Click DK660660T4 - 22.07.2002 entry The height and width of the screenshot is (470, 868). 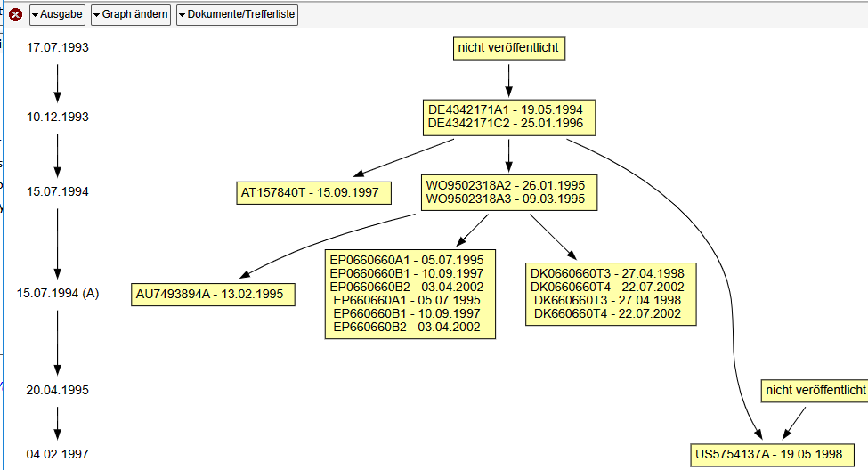point(607,313)
